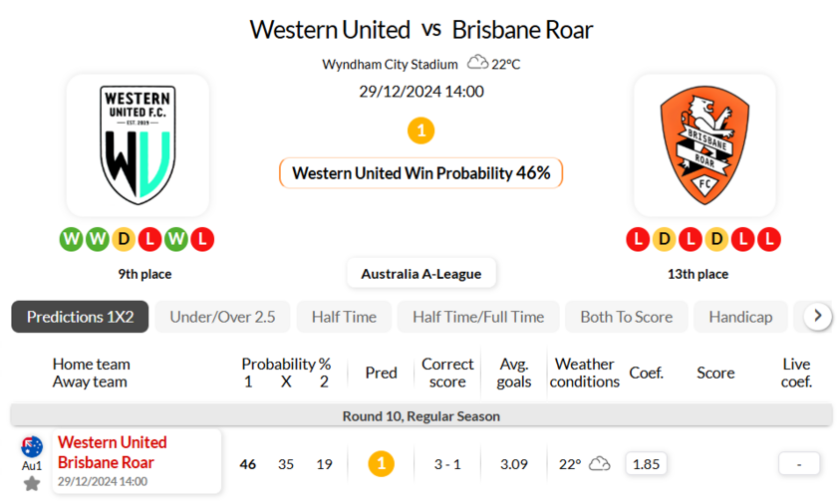The height and width of the screenshot is (504, 837).
Task: Click the 1.85 coefficient box
Action: coord(647,464)
